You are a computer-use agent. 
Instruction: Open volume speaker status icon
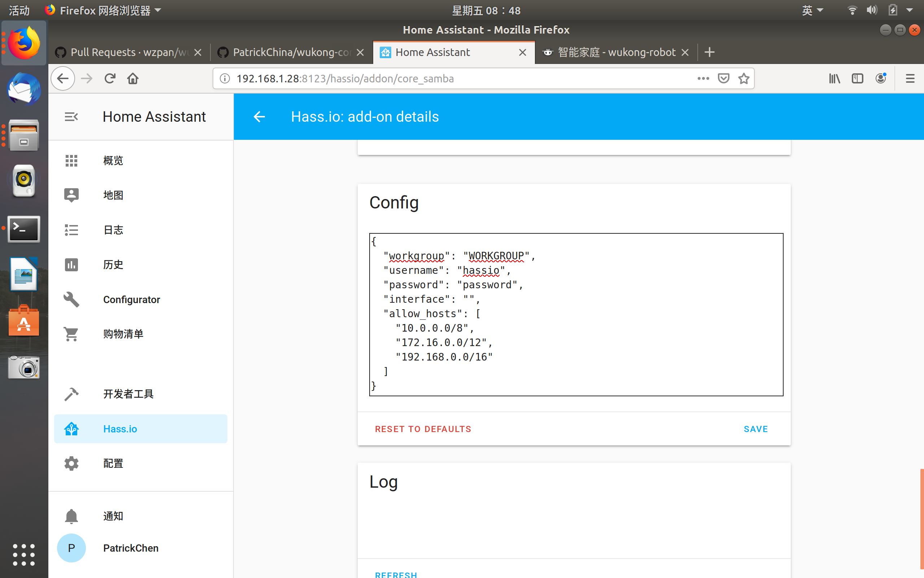pos(872,10)
